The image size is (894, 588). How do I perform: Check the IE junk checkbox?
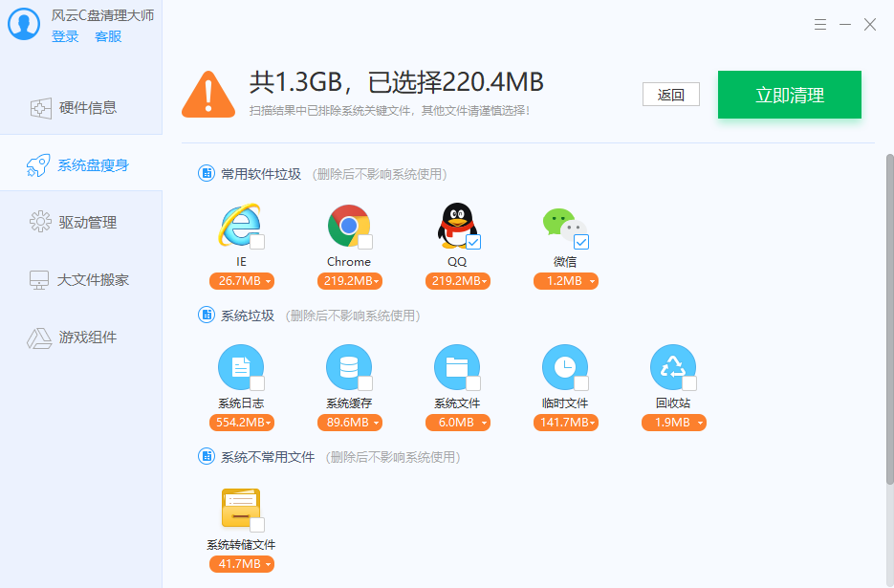click(258, 242)
